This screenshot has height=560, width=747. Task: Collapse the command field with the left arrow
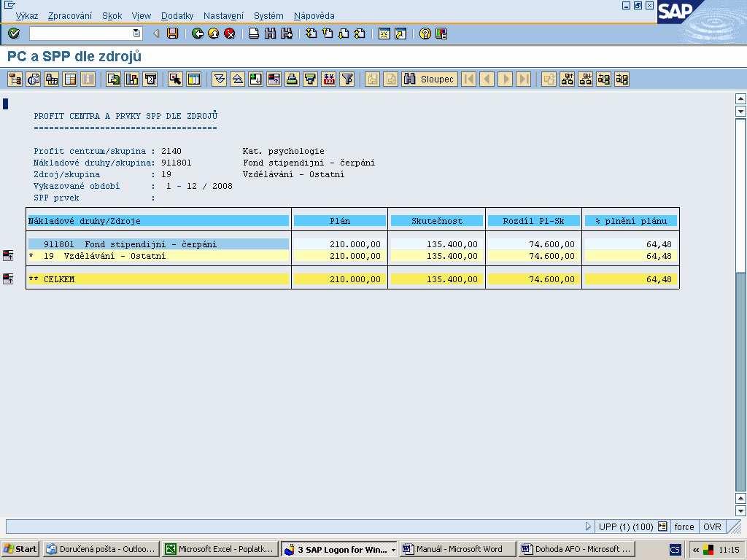(x=156, y=34)
